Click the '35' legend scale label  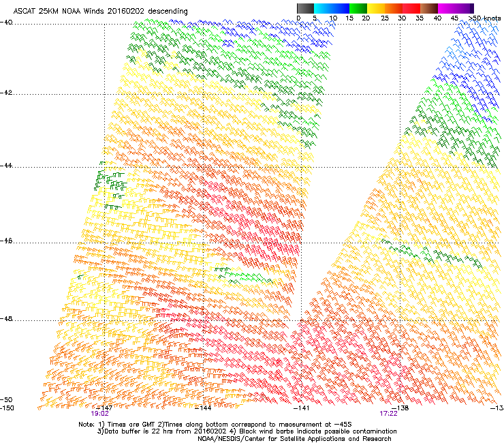click(x=420, y=18)
